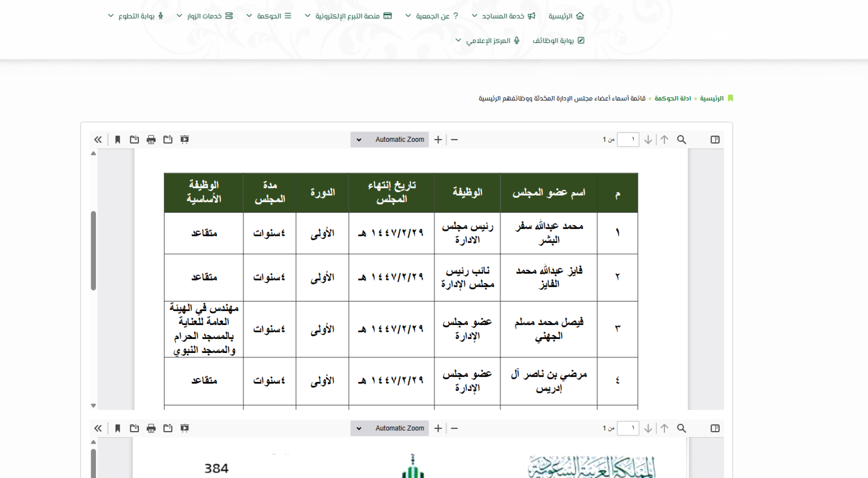Print the second PDF document
The height and width of the screenshot is (478, 868).
151,428
